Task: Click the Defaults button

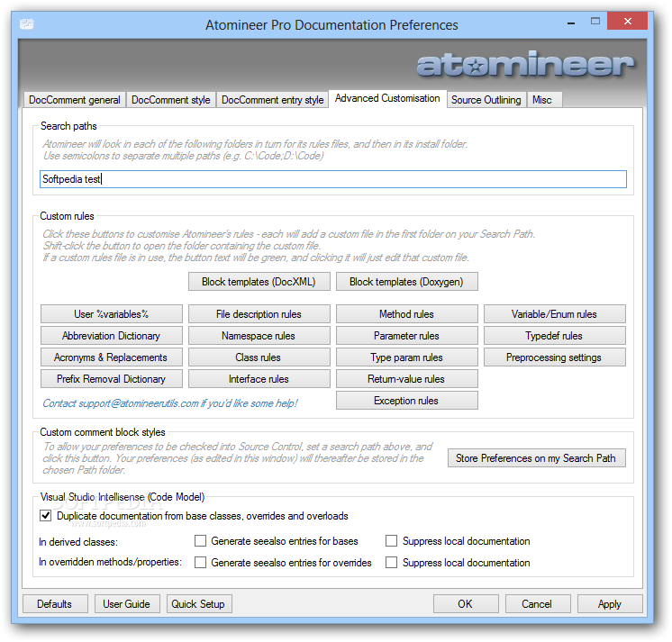Action: pyautogui.click(x=55, y=604)
